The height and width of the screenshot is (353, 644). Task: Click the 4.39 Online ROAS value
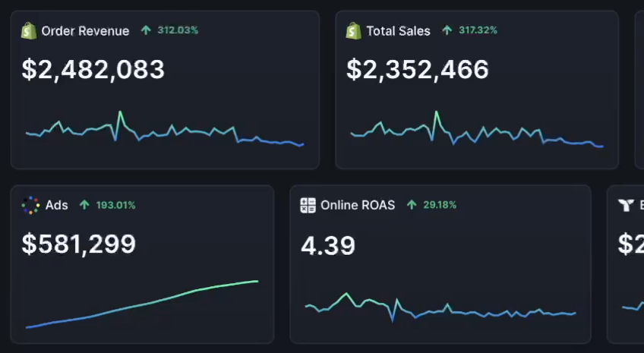(x=328, y=246)
